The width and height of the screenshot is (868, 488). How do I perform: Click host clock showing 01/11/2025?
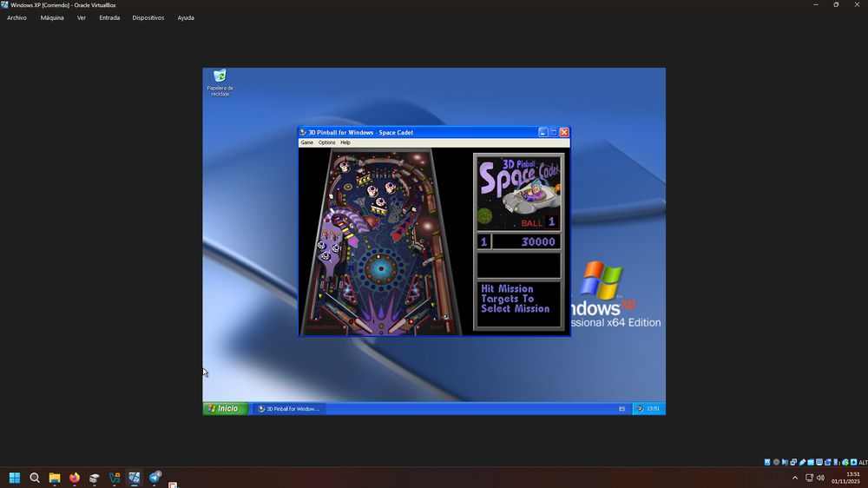[845, 478]
